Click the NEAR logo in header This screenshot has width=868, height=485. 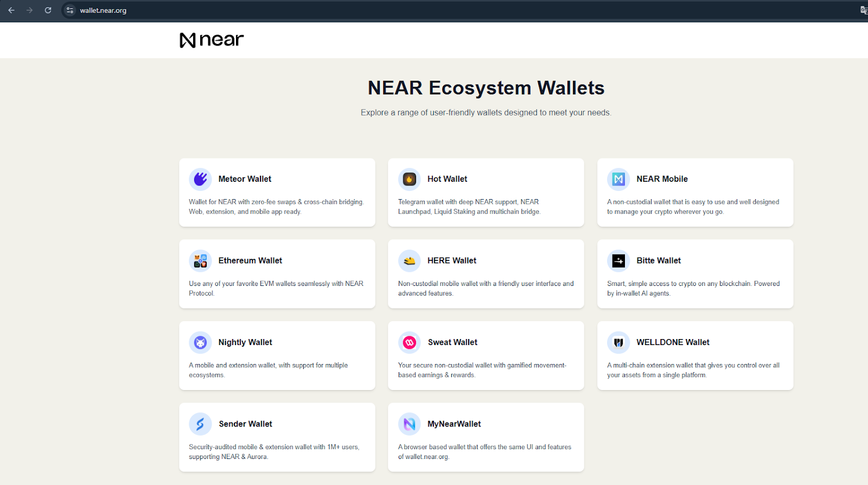pos(212,40)
